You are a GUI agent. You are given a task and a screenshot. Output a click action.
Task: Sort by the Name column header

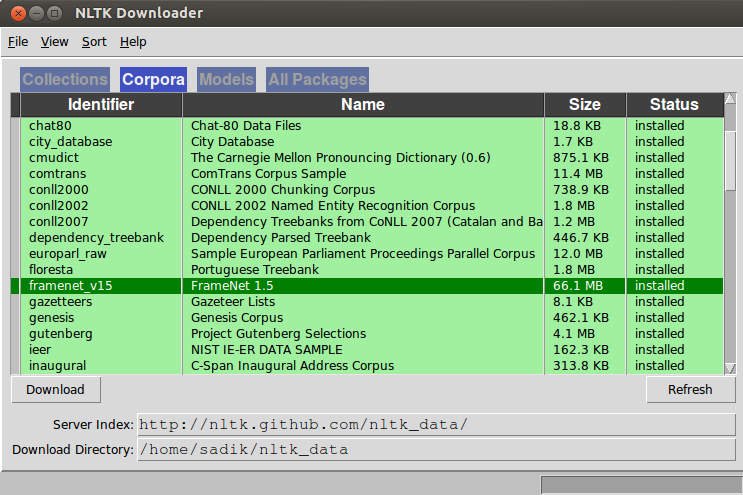tap(363, 105)
